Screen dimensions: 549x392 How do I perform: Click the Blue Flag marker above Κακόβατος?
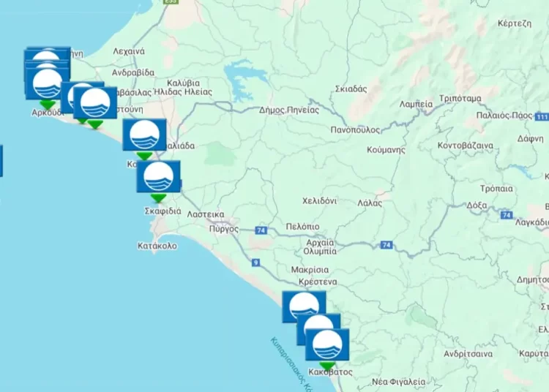pyautogui.click(x=327, y=344)
